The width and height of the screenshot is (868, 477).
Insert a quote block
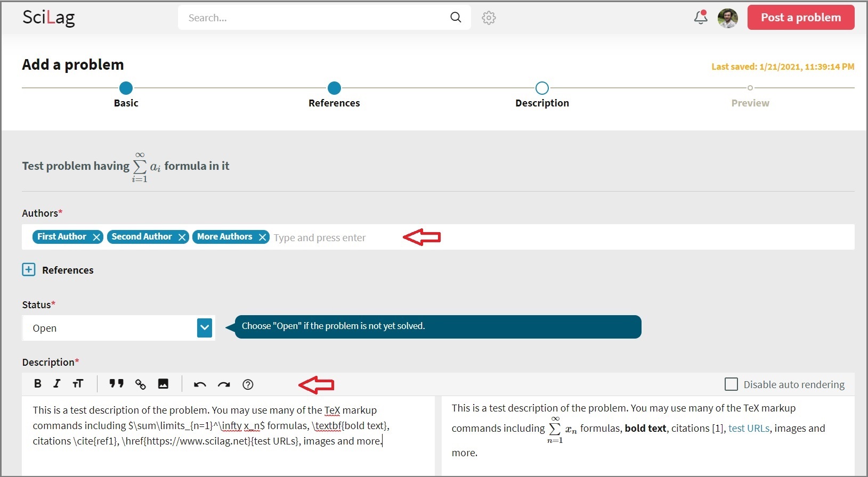pos(116,384)
